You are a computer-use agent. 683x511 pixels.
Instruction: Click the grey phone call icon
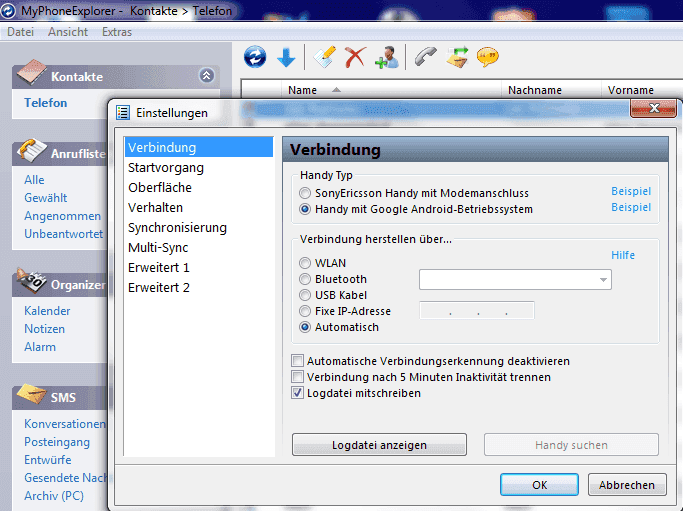coord(426,57)
